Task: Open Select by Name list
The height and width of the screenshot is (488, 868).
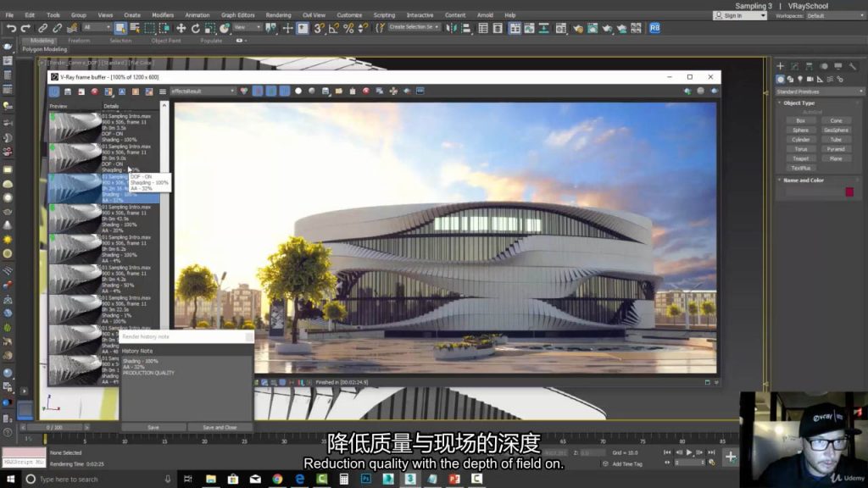Action: pyautogui.click(x=135, y=28)
